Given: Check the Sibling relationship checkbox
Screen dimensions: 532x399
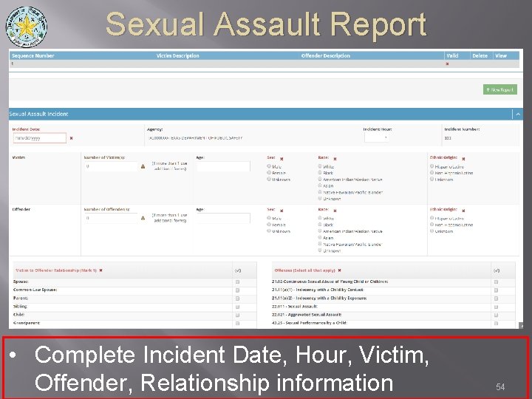Looking at the screenshot, I should pos(237,307).
